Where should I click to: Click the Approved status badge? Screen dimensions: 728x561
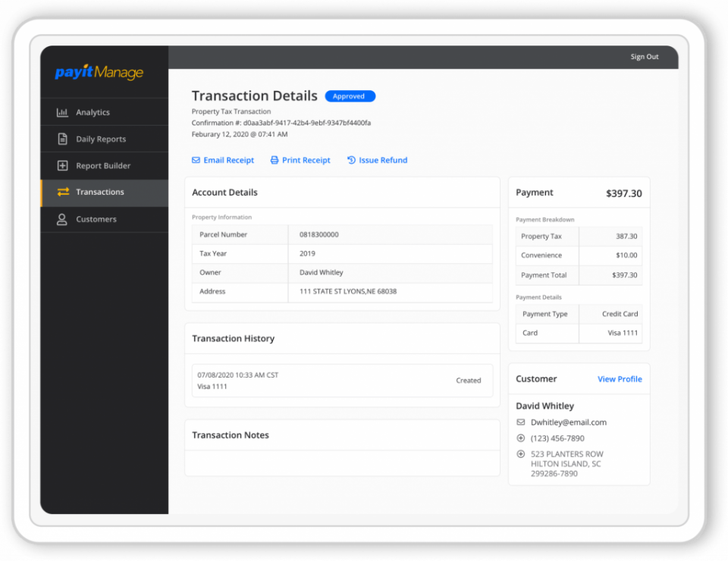[x=350, y=96]
